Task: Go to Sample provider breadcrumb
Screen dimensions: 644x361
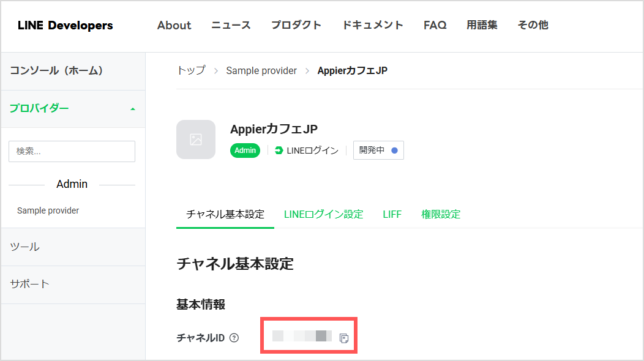Action: coord(261,70)
